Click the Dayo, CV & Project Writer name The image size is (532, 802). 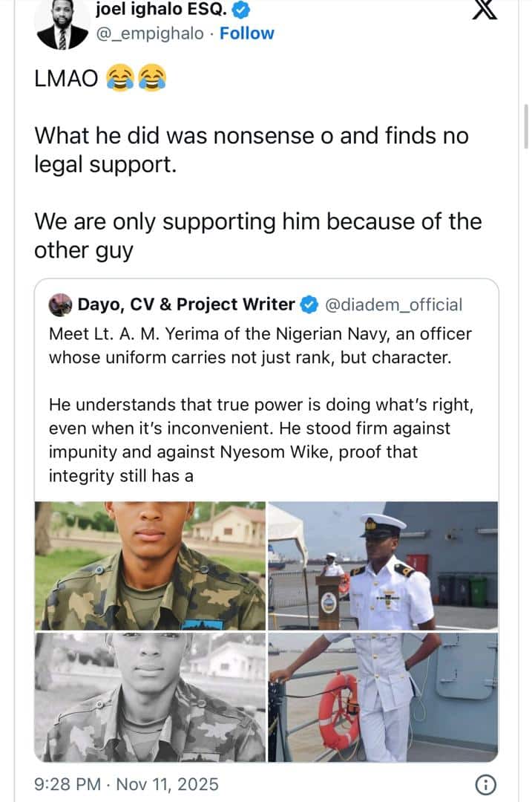point(185,304)
